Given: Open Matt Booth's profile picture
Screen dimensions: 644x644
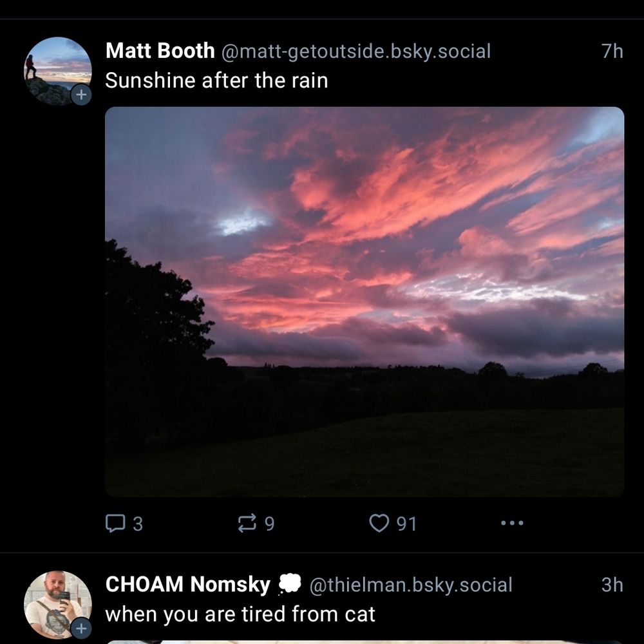Looking at the screenshot, I should click(x=57, y=70).
